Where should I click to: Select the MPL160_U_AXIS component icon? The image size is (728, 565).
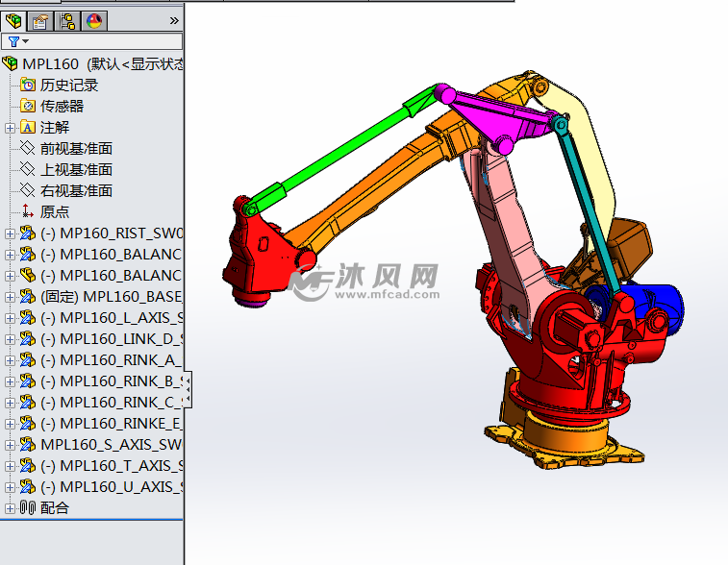pyautogui.click(x=28, y=487)
